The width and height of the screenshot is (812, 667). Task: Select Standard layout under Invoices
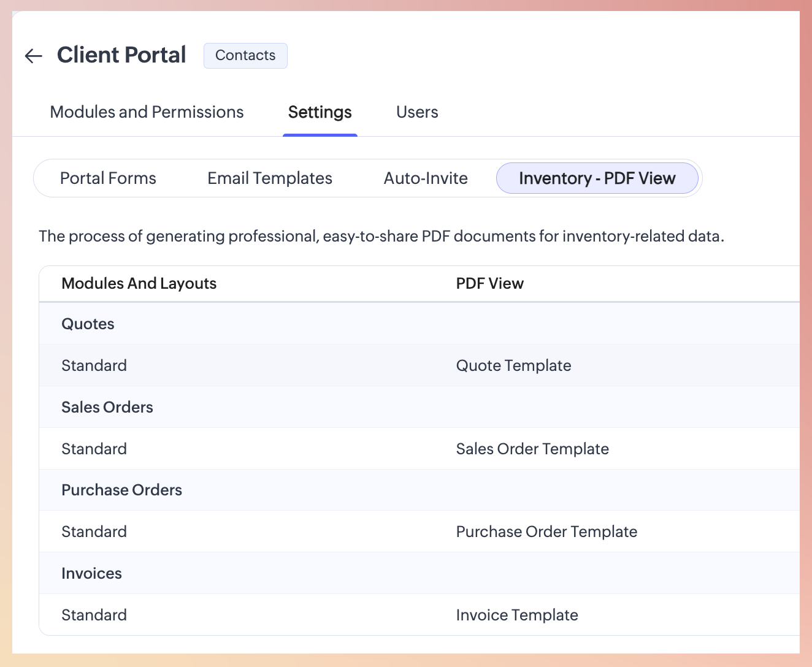click(x=94, y=615)
